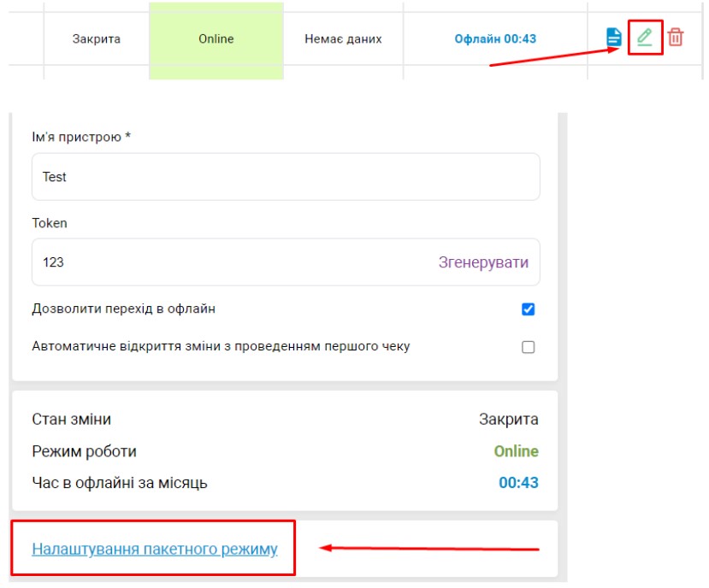
Task: Click the green pencil edit icon
Action: [x=645, y=38]
